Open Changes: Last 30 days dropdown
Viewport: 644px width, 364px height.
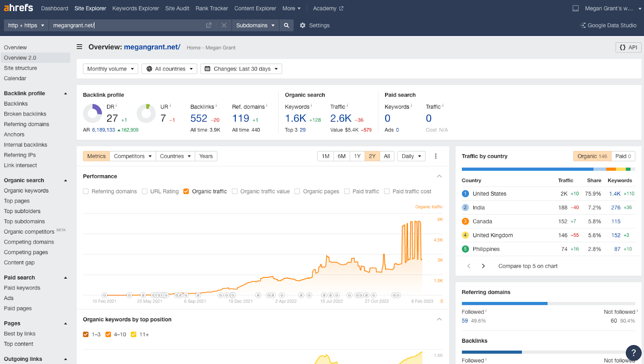point(241,69)
